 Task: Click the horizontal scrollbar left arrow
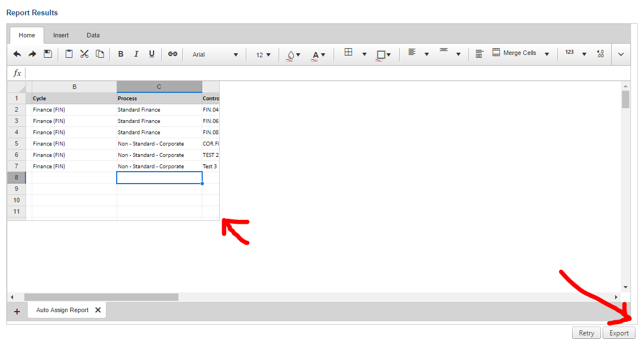(12, 297)
